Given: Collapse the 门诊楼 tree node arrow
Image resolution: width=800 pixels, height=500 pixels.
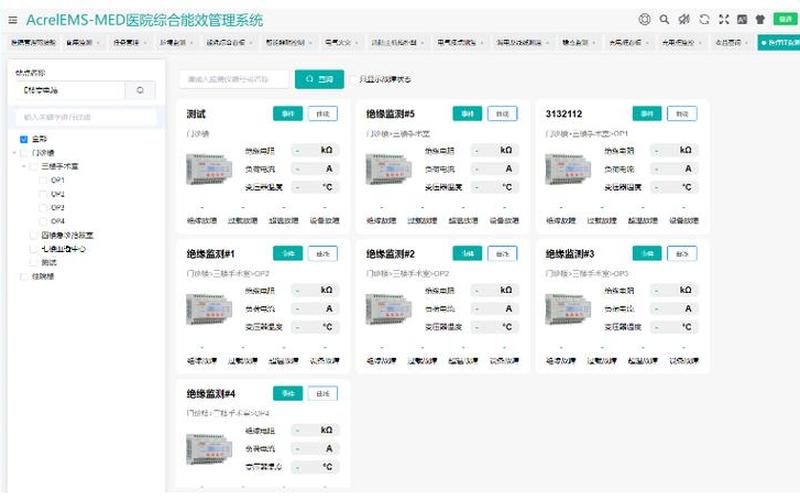Looking at the screenshot, I should click(14, 153).
